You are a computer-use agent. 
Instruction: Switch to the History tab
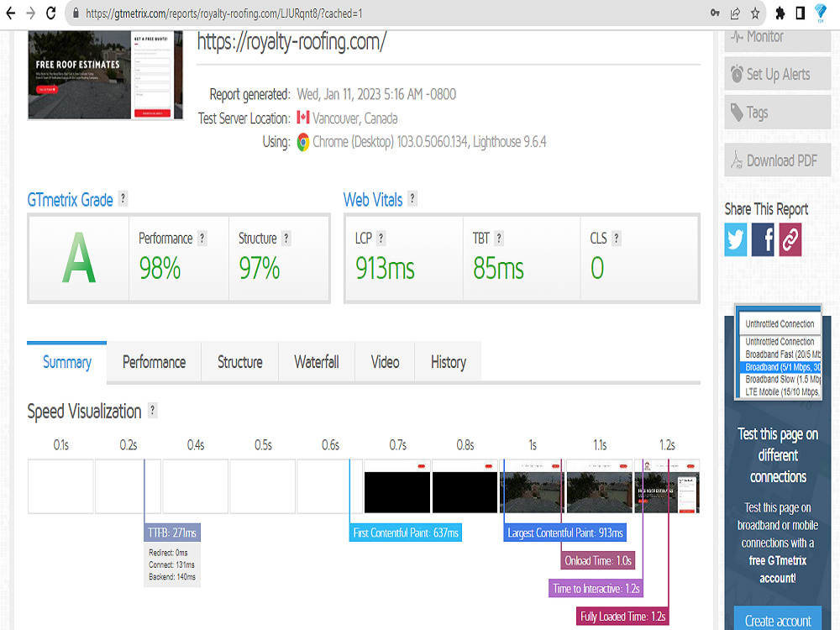[x=449, y=363]
